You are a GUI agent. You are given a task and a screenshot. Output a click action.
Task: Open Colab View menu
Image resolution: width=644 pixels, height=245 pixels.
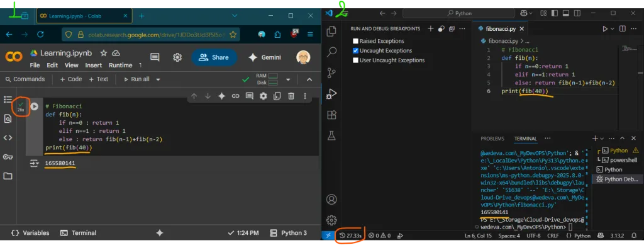(x=72, y=66)
